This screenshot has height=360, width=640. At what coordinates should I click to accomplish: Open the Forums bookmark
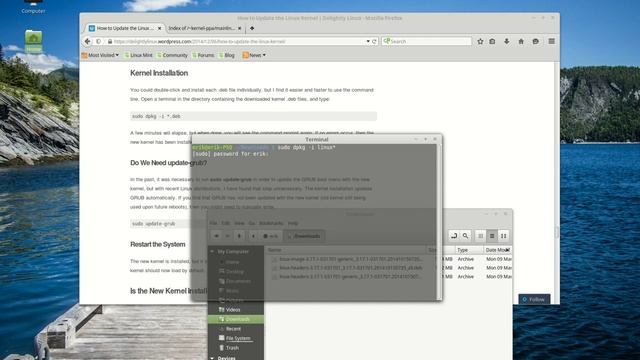point(203,55)
